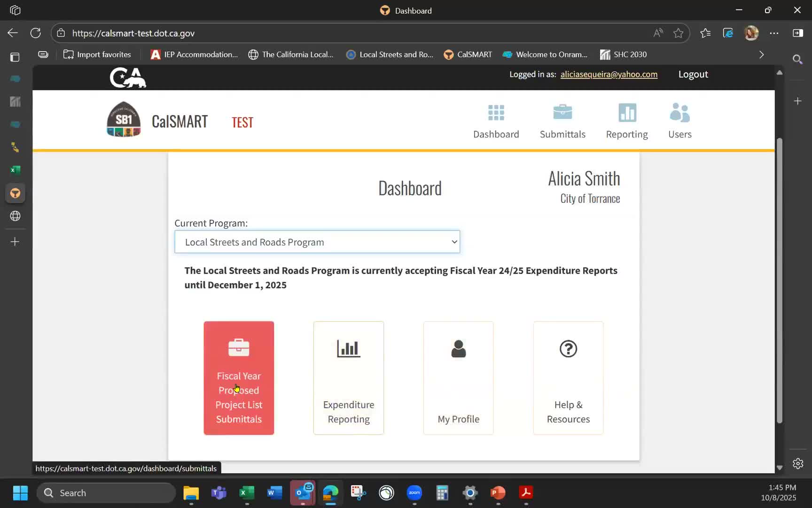This screenshot has width=812, height=508.
Task: Open the Dashboard grid icon in header
Action: point(496,113)
